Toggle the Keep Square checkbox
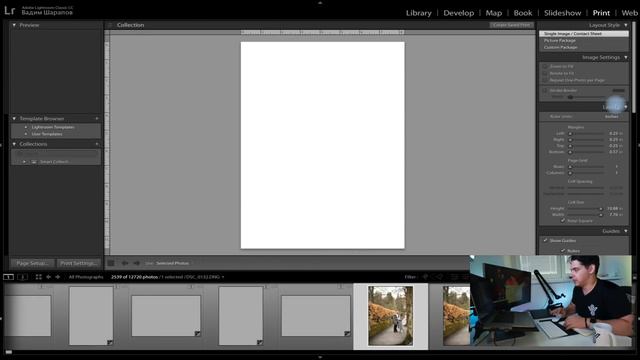The height and width of the screenshot is (360, 640). 563,220
